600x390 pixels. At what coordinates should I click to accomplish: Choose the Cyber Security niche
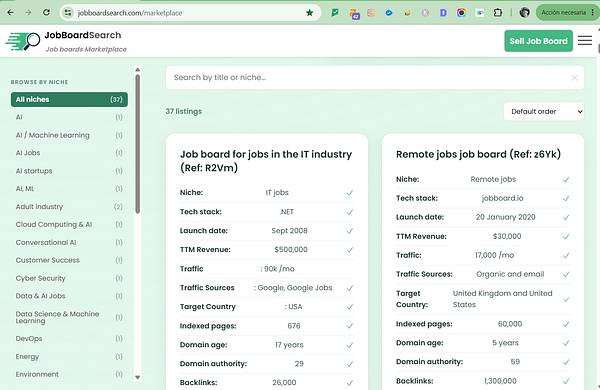(69, 278)
